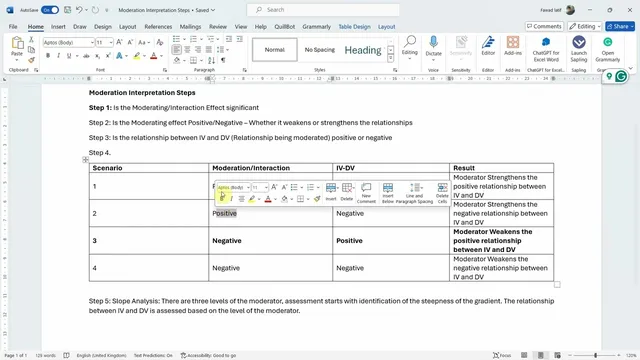Open Grammarly from the ribbon
This screenshot has height=360, width=640.
click(608, 49)
